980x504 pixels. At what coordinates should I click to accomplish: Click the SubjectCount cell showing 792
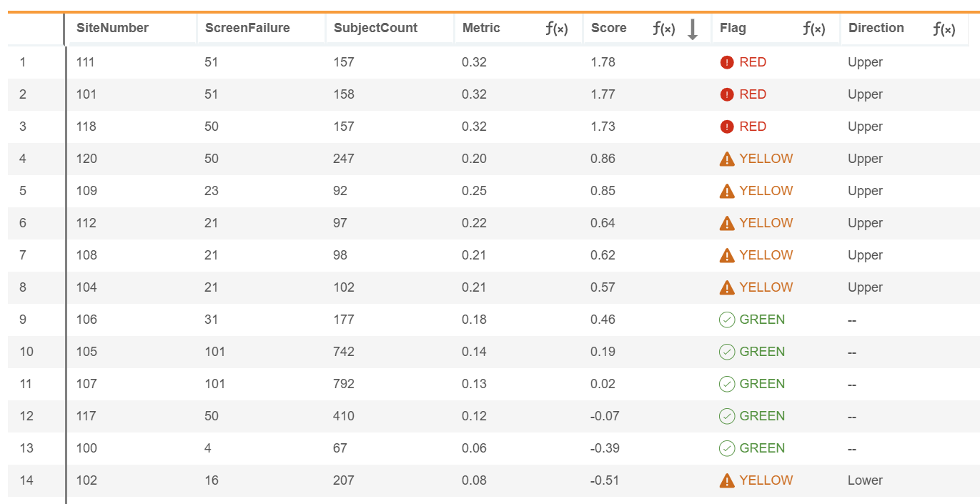pyautogui.click(x=344, y=384)
